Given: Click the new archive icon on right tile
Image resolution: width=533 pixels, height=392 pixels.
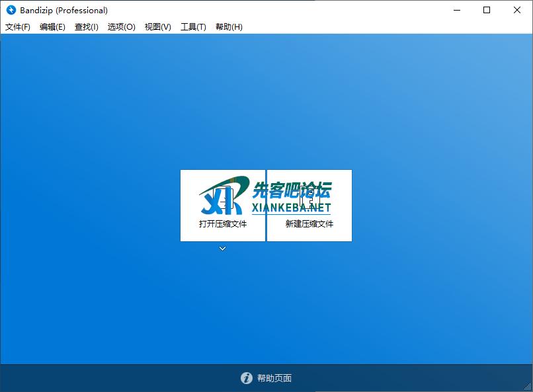Looking at the screenshot, I should pos(309,198).
